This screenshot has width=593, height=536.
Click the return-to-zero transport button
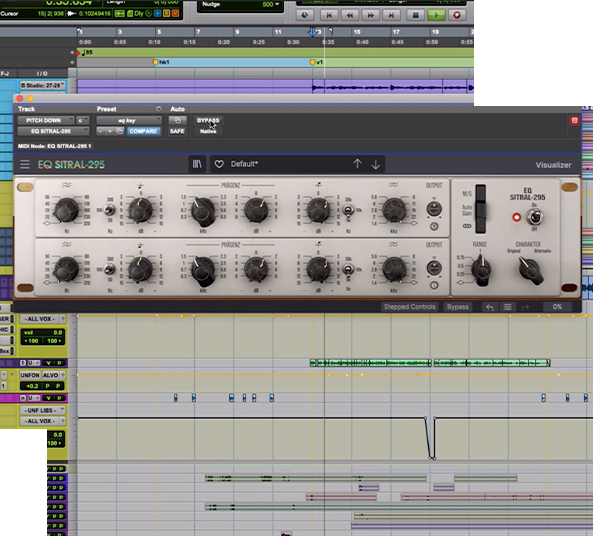[x=329, y=15]
